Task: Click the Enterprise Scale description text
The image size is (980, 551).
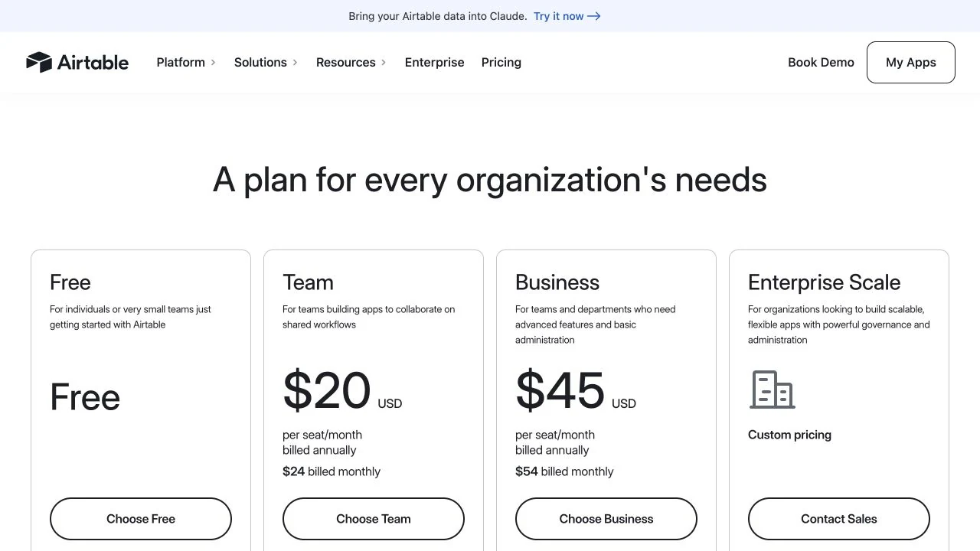Action: pos(839,324)
